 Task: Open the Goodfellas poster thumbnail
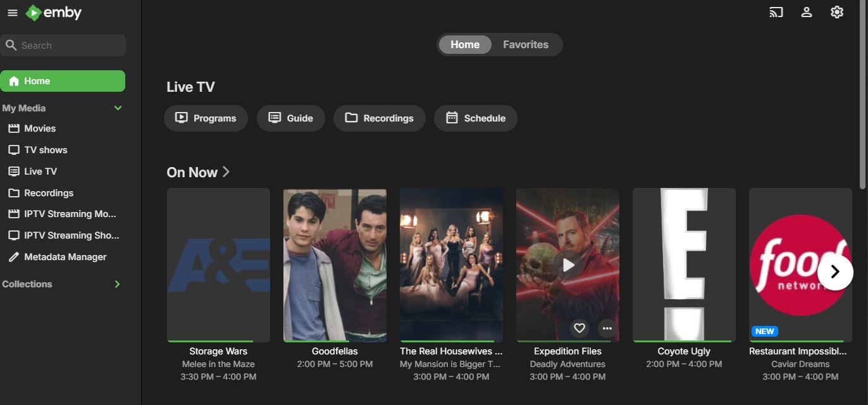coord(335,265)
